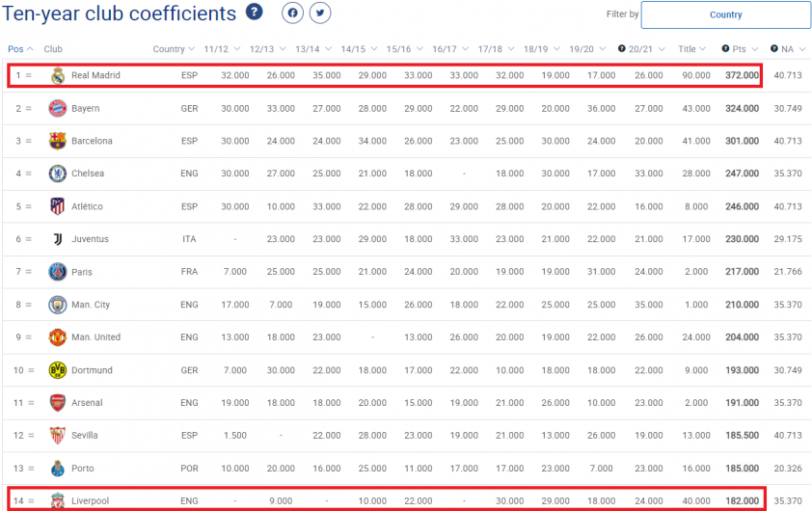Viewport: 812px width, 511px height.
Task: Sort by the NA column header
Action: pos(794,48)
